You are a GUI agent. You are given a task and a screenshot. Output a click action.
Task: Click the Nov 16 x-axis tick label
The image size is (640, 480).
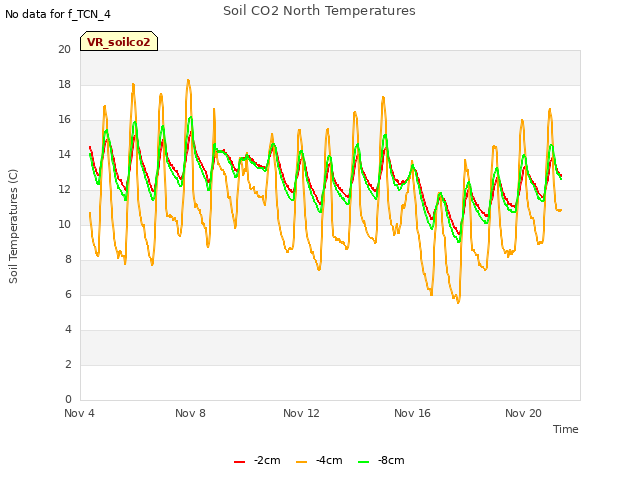tap(412, 413)
